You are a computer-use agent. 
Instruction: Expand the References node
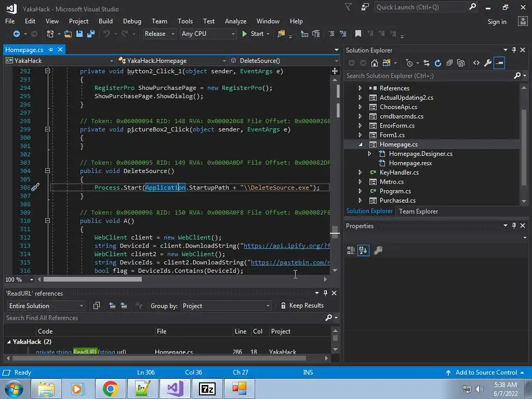coord(360,88)
